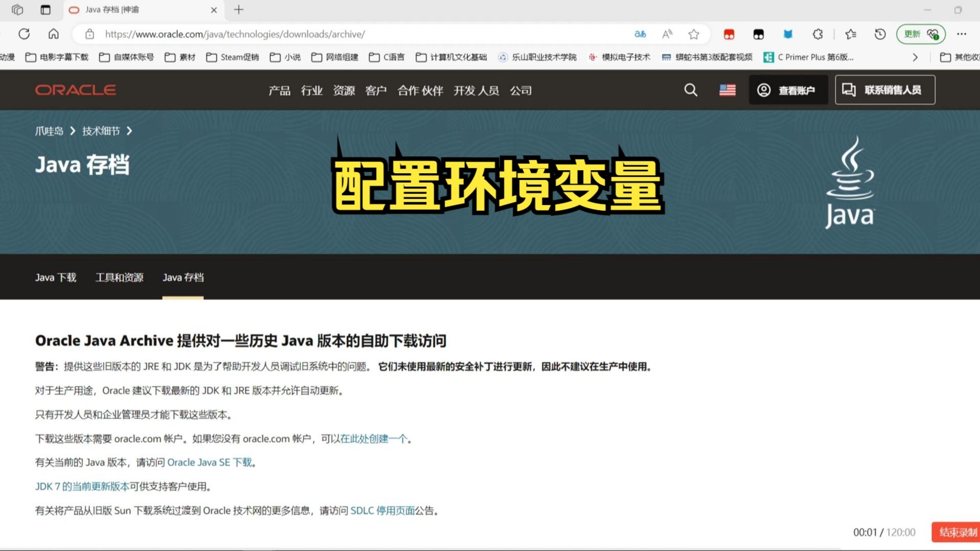980x551 pixels.
Task: Click the Oracle logo
Action: click(76, 90)
